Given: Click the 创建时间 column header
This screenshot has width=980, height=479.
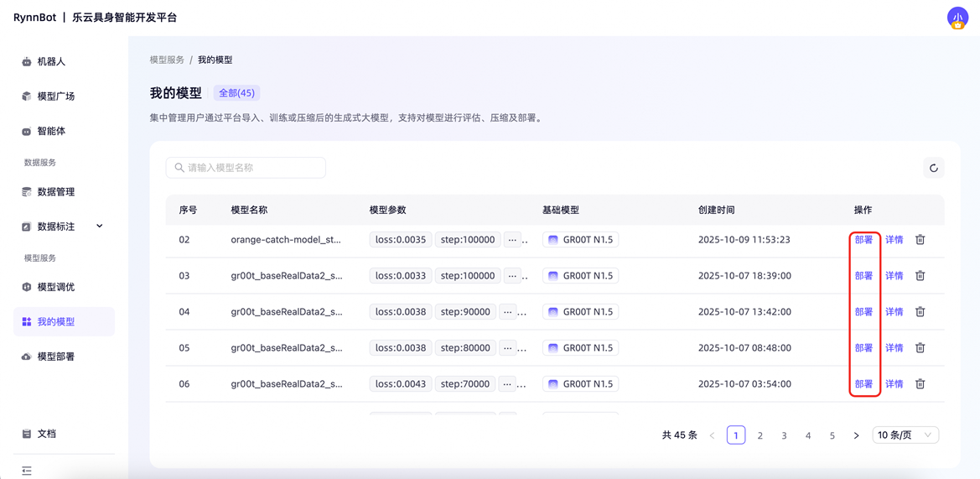Looking at the screenshot, I should click(716, 210).
